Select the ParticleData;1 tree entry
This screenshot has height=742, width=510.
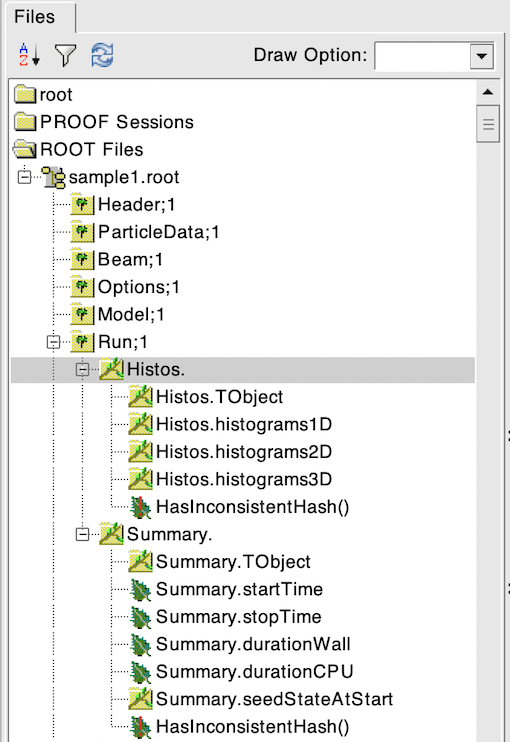pyautogui.click(x=145, y=232)
